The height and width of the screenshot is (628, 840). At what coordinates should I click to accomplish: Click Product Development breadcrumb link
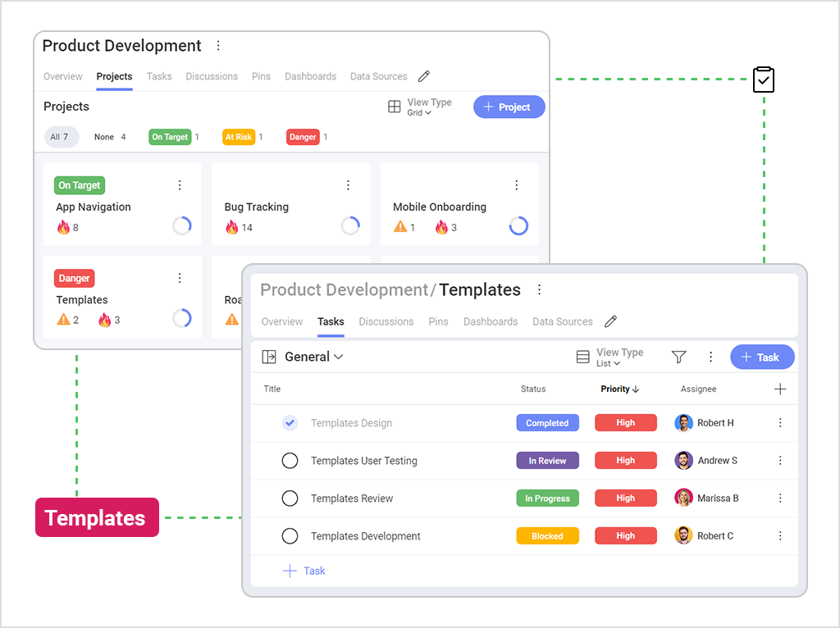344,289
